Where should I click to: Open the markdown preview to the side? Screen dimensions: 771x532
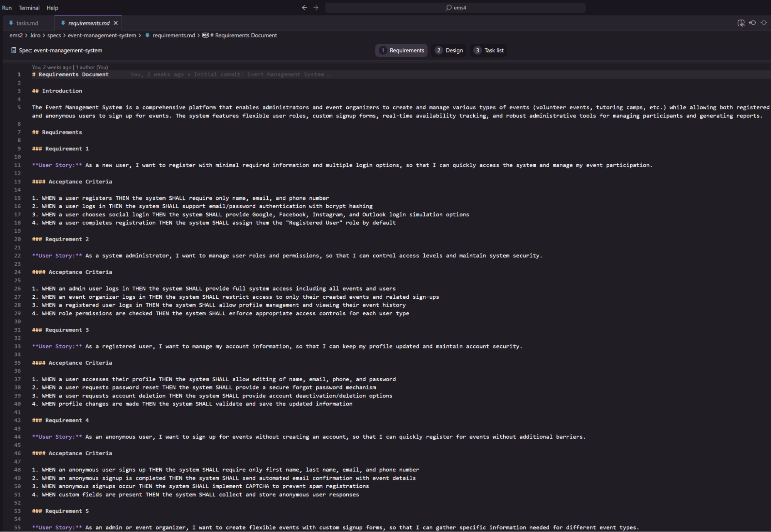pos(741,23)
